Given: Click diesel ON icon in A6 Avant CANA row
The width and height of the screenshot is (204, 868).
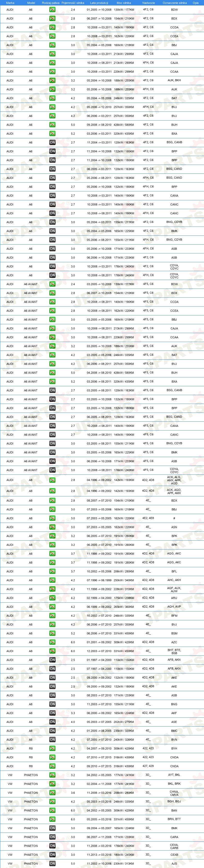Looking at the screenshot, I should [x=52, y=426].
